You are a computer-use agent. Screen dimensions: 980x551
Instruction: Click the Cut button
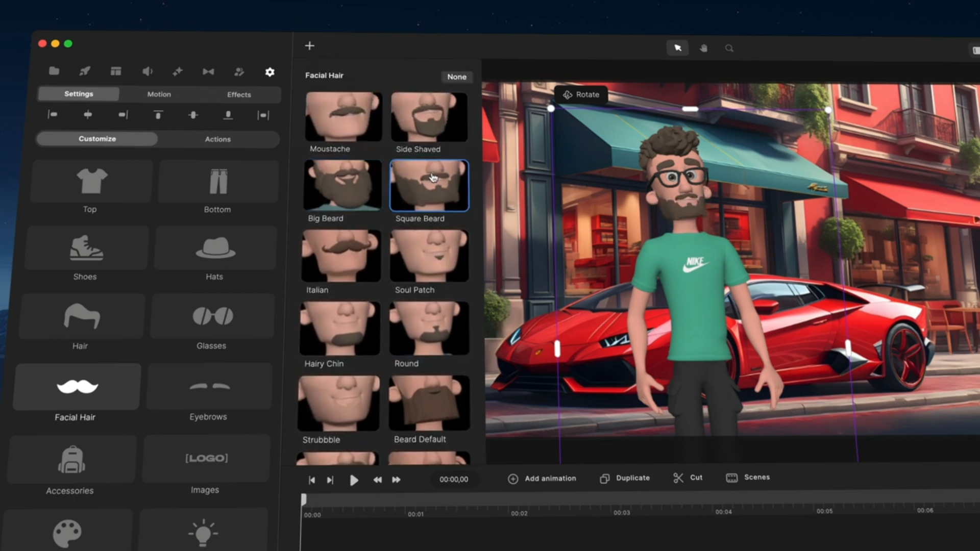(688, 478)
